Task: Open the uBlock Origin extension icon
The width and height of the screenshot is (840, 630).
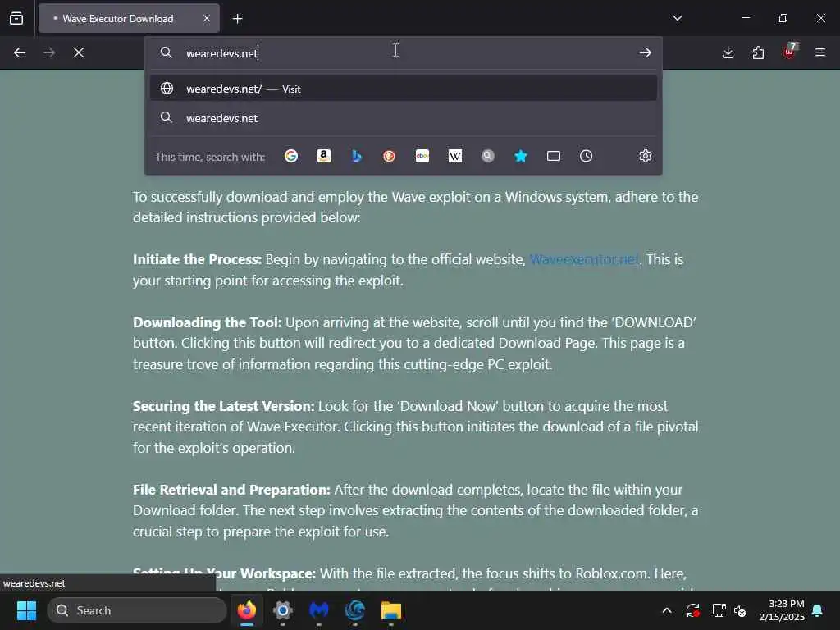Action: point(790,52)
